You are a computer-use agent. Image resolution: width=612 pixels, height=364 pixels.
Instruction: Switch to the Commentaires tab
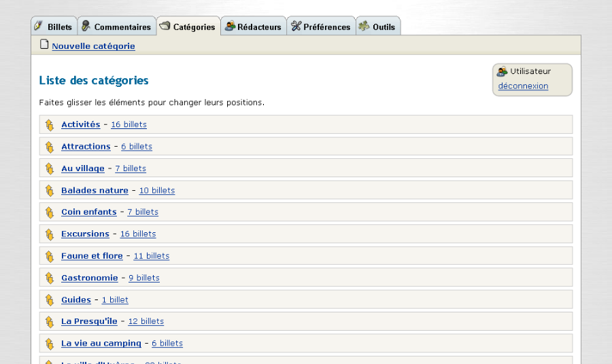pyautogui.click(x=116, y=26)
